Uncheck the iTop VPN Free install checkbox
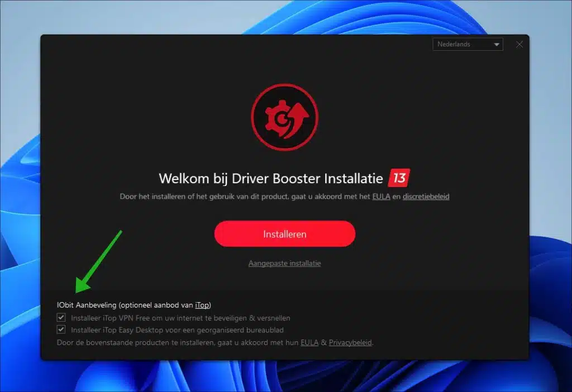The width and height of the screenshot is (572, 392). point(61,317)
